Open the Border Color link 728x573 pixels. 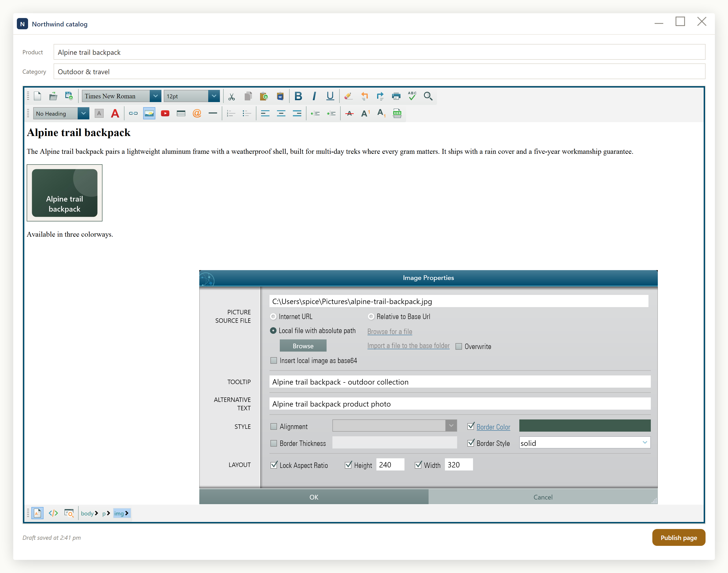tap(493, 427)
